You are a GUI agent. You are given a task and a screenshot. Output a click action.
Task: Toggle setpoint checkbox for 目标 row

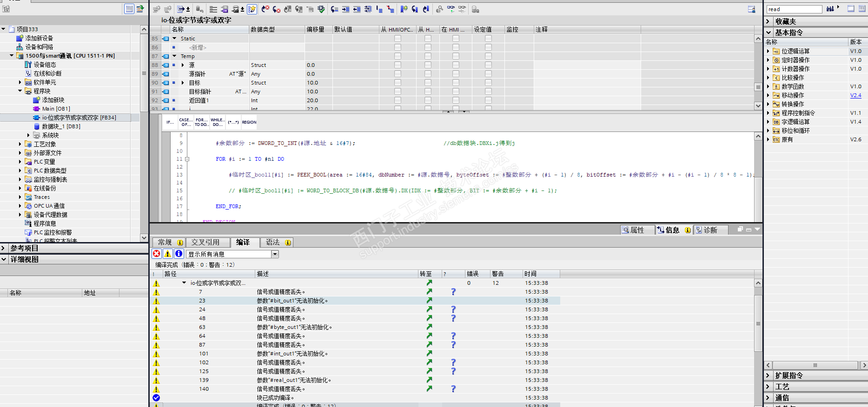click(488, 83)
